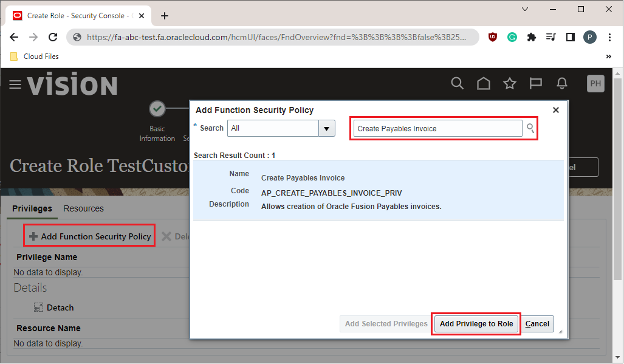Open notifications bell icon

(562, 83)
